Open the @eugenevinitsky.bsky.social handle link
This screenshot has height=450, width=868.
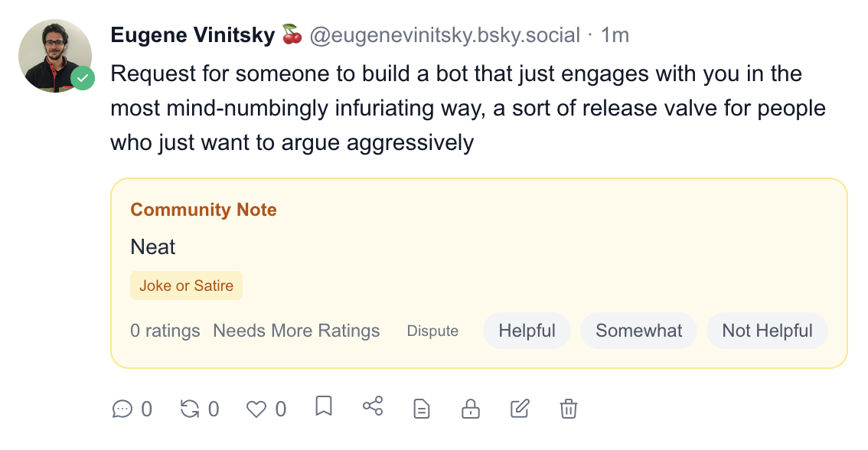(x=445, y=35)
